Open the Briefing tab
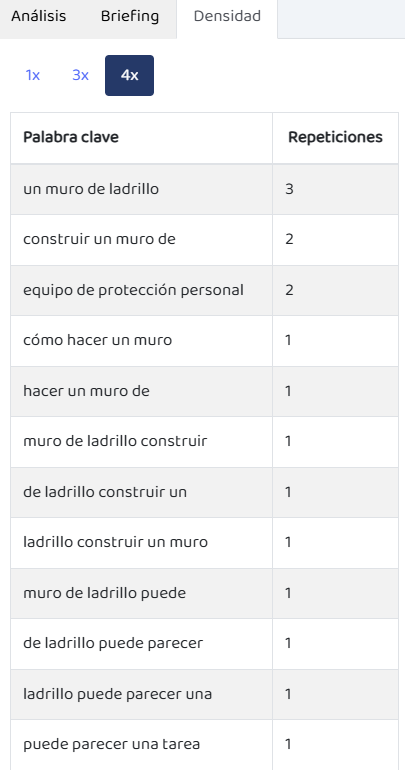 point(130,17)
